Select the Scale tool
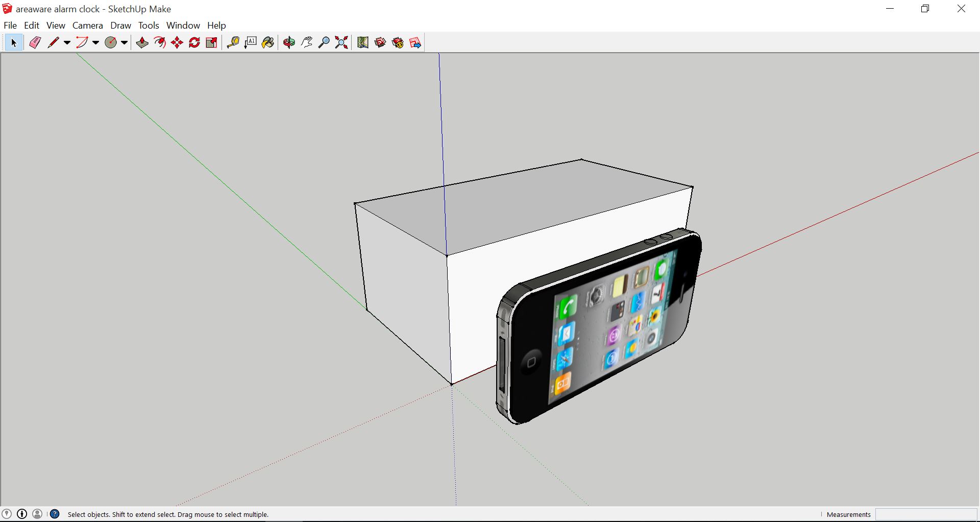The width and height of the screenshot is (980, 522). (x=212, y=43)
